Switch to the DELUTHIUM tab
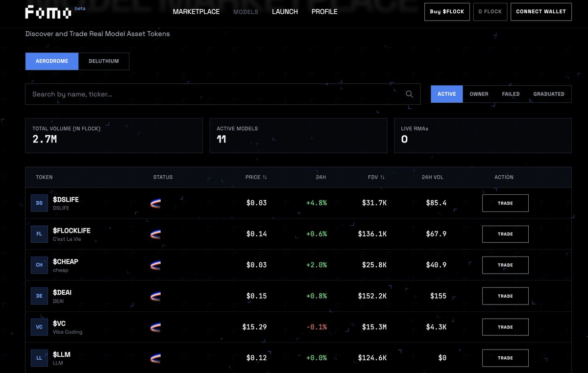Image resolution: width=588 pixels, height=373 pixels. click(x=104, y=61)
